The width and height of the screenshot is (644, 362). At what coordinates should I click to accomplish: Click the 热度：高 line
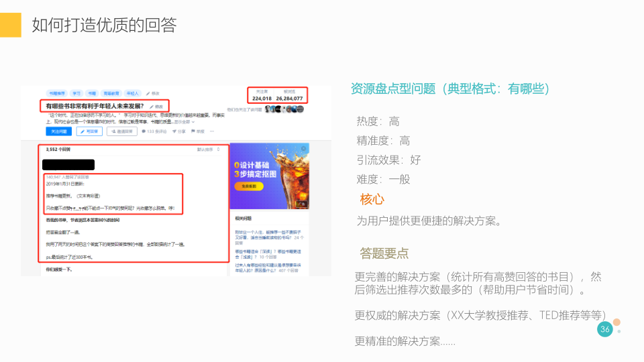378,121
